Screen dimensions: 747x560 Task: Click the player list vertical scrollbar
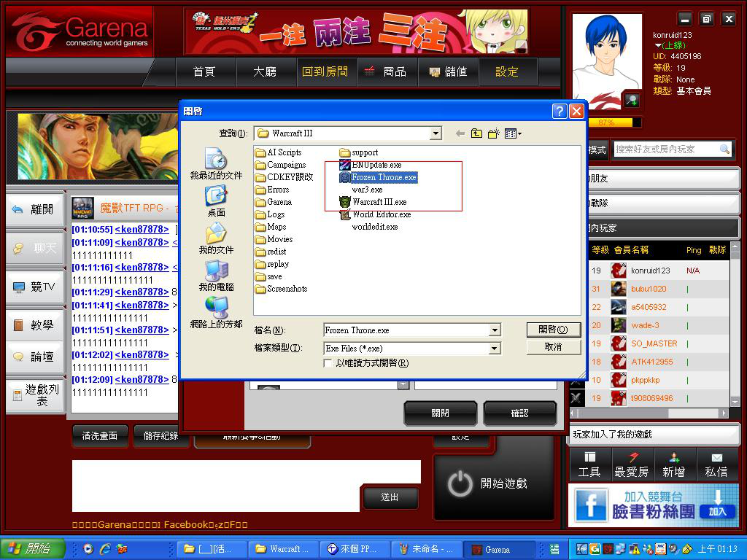coord(735,324)
